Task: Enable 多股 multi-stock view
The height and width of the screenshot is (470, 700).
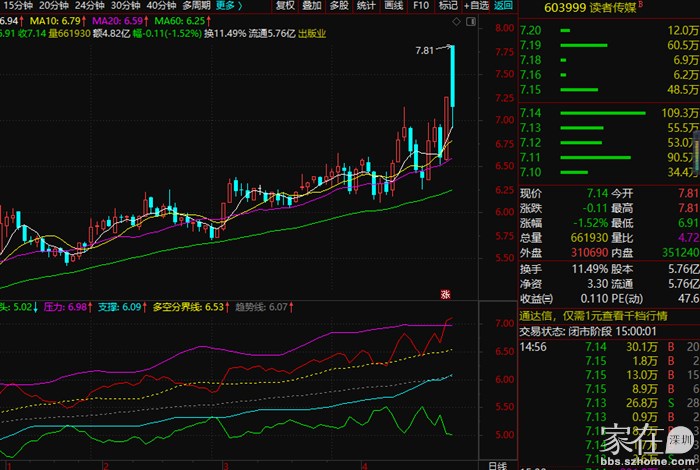Action: [339, 5]
